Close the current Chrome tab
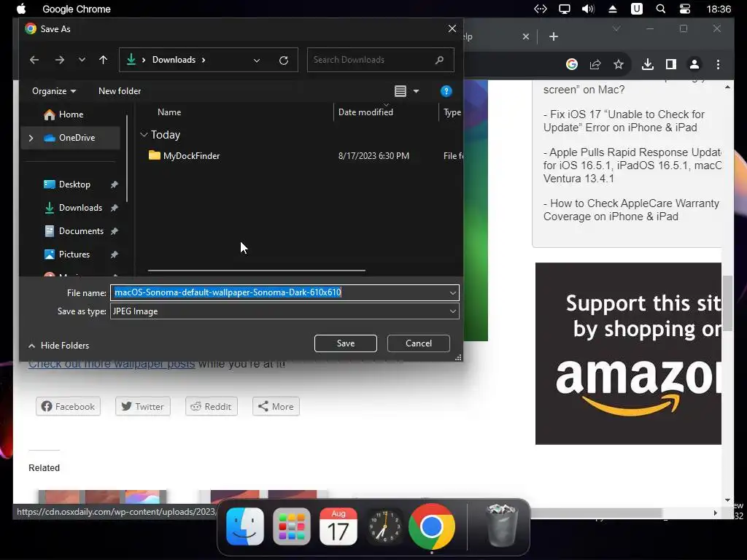 click(x=525, y=36)
